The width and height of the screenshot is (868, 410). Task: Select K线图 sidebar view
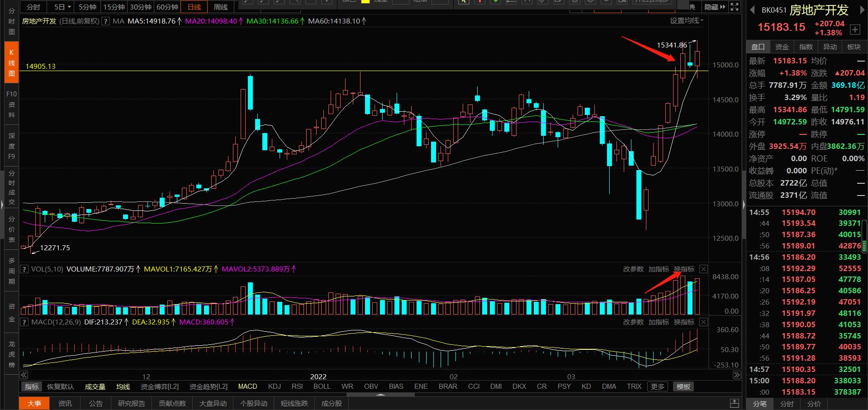(x=12, y=63)
